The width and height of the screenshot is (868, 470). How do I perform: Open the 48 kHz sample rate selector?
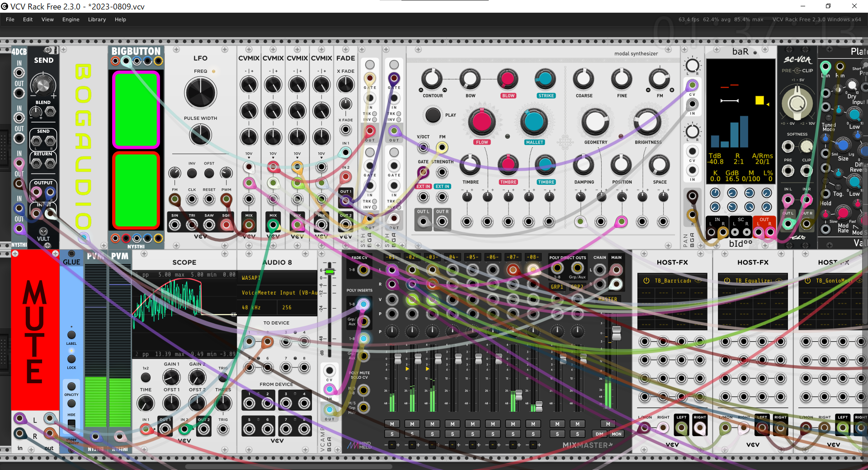(258, 307)
